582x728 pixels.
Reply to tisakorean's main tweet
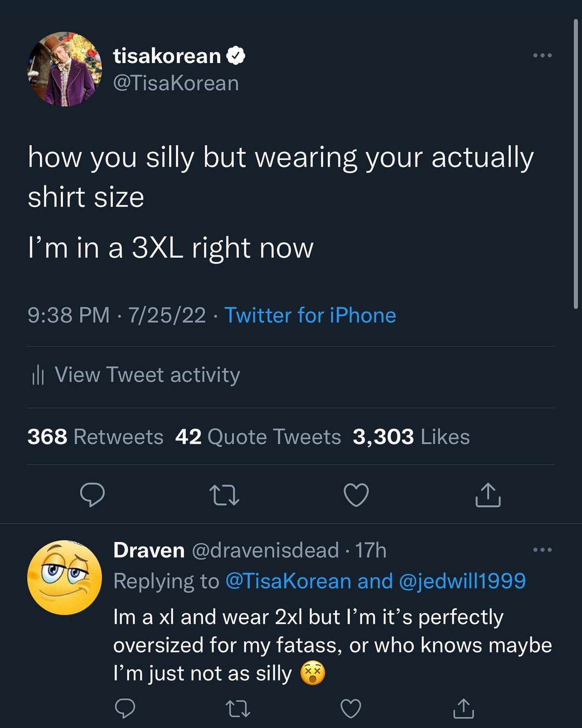92,495
